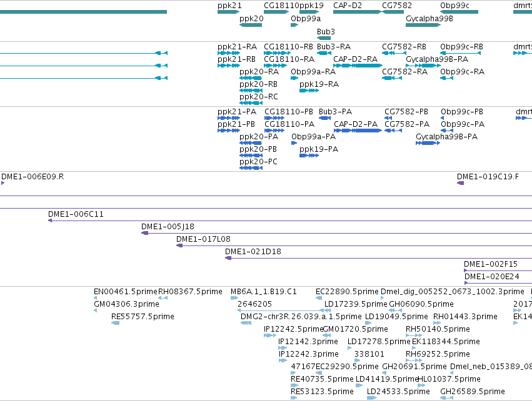Image resolution: width=532 pixels, height=401 pixels.
Task: Click the LD24533.5prime EST label
Action: [398, 392]
